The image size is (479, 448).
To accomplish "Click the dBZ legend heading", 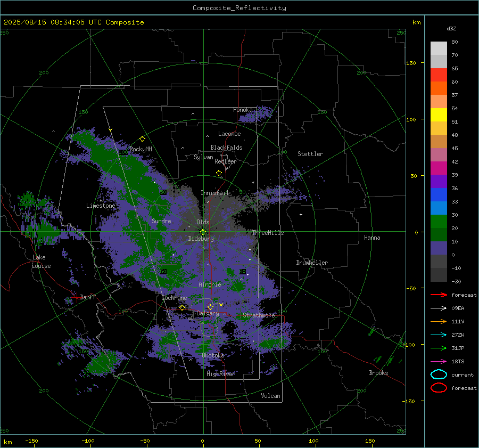I will [x=451, y=28].
